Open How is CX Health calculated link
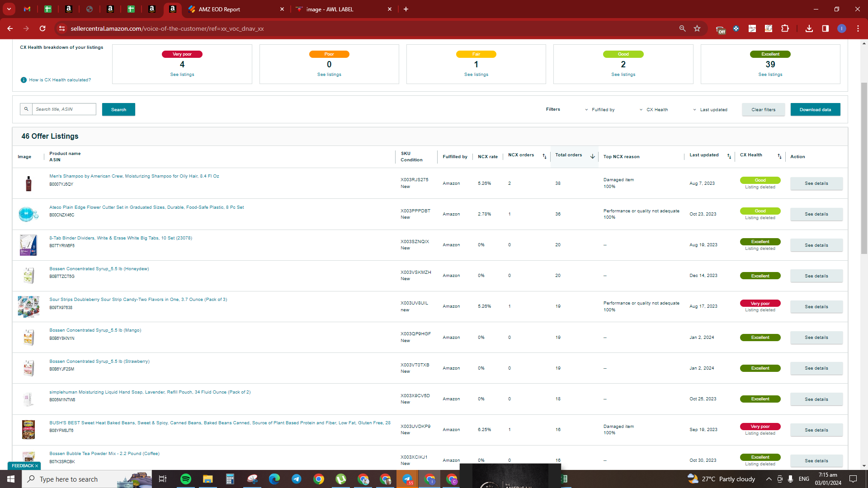The image size is (868, 488). coord(60,80)
